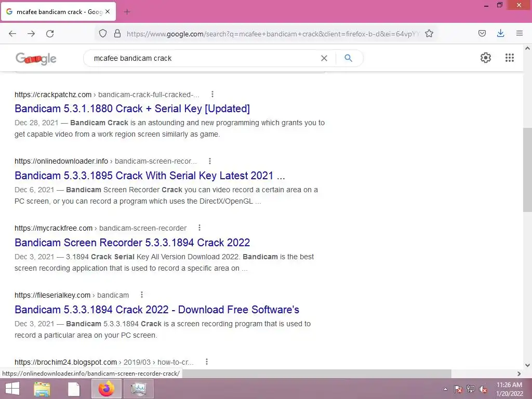
Task: Open the tracking protection shield icon
Action: tap(103, 33)
